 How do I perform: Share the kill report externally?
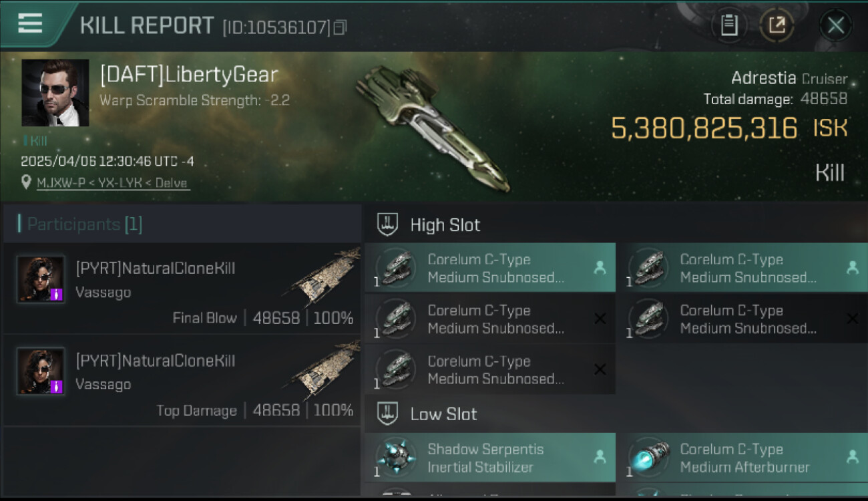777,25
